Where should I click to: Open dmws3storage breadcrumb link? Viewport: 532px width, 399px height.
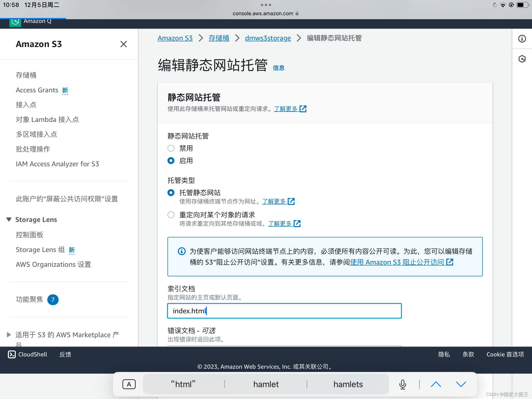(268, 38)
